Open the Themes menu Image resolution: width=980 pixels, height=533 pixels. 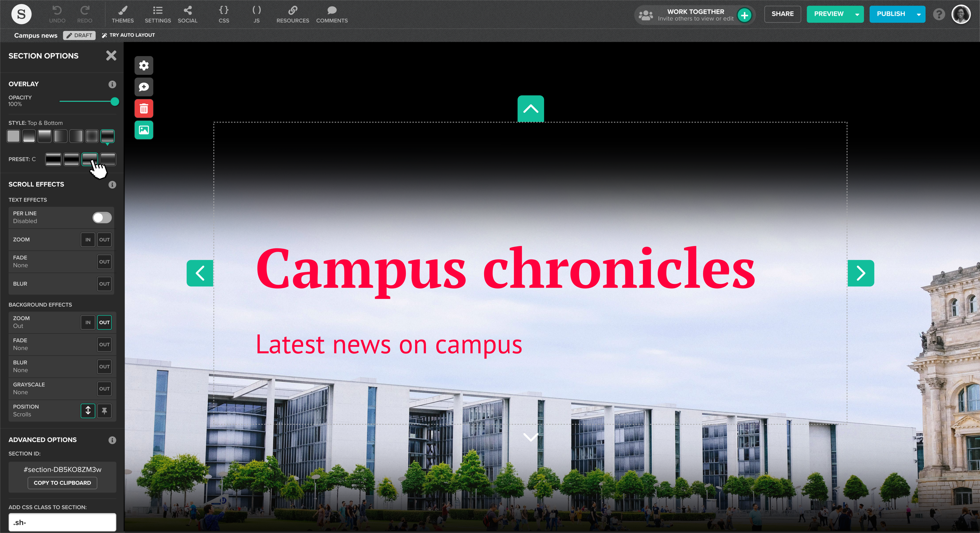pos(122,14)
